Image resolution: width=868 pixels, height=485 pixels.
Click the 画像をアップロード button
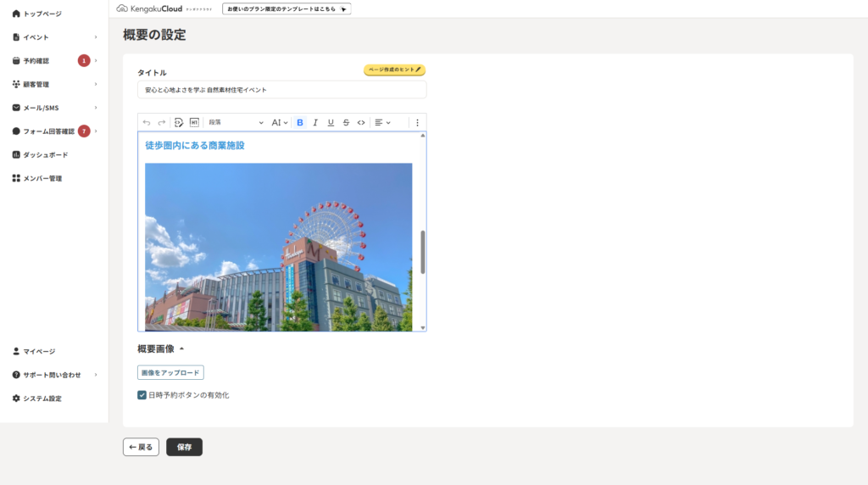point(170,372)
